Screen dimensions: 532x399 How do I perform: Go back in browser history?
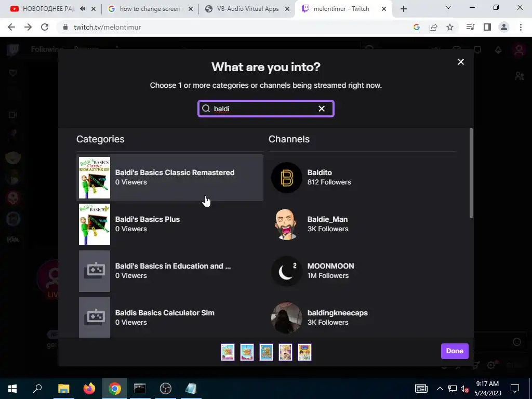point(11,27)
